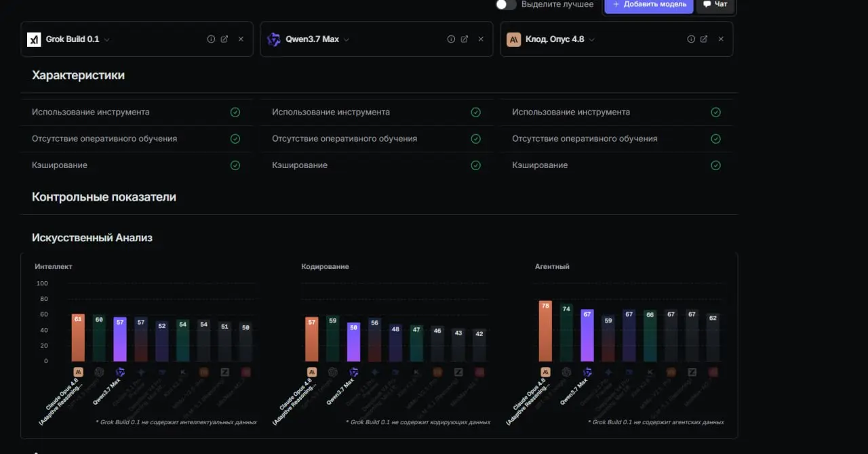The image size is (868, 454).
Task: Click Anthropic icon under Интеллект chart
Action: [x=78, y=372]
